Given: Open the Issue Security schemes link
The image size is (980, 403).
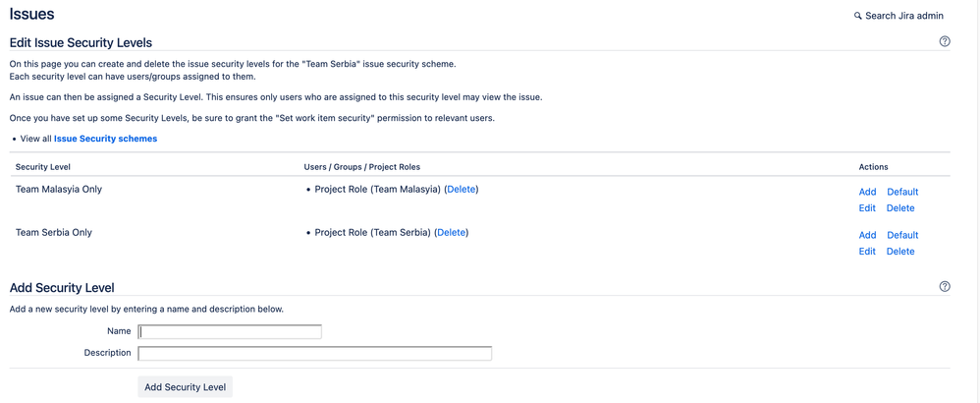Looking at the screenshot, I should point(105,139).
